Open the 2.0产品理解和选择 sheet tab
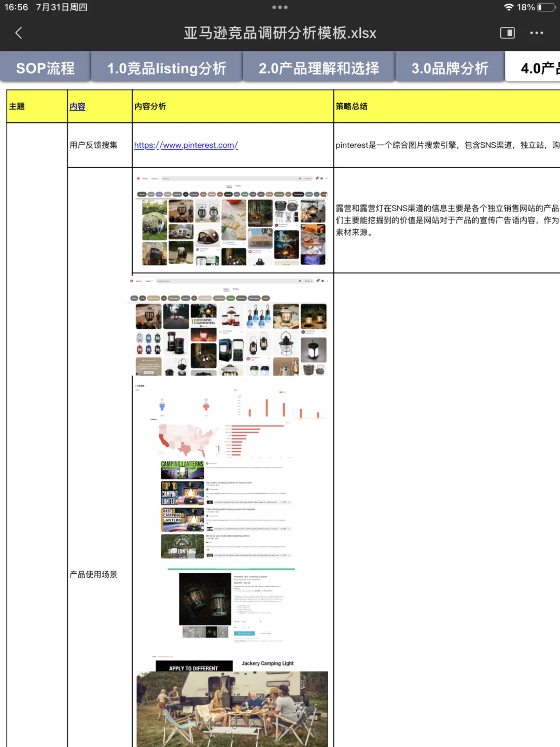 (x=319, y=68)
